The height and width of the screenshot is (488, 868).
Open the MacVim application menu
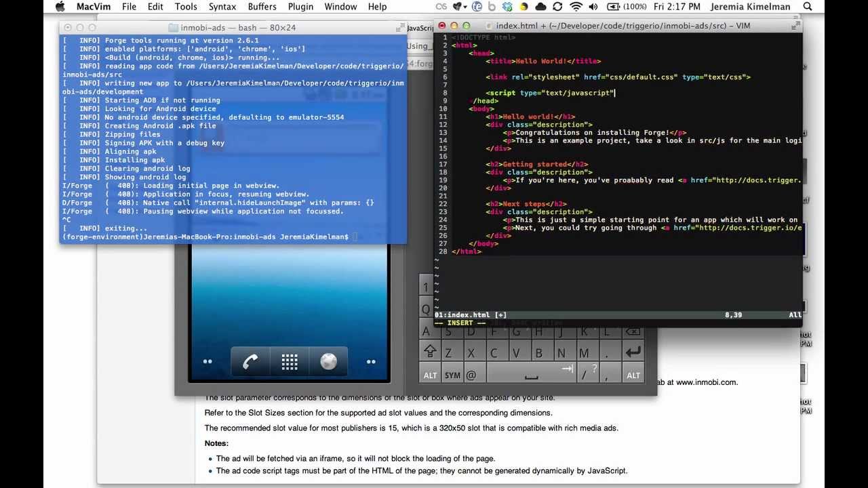(x=94, y=7)
